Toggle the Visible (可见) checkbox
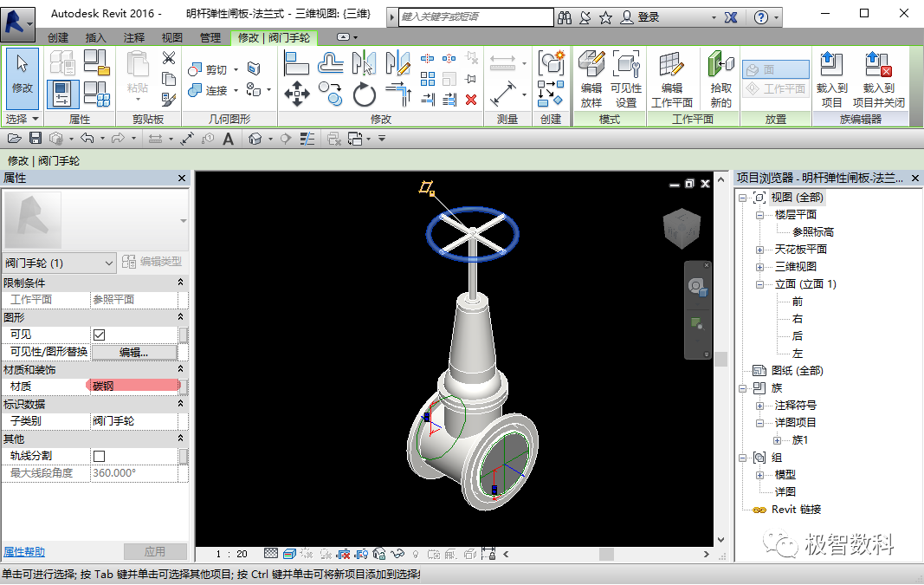This screenshot has width=924, height=585. (x=99, y=335)
